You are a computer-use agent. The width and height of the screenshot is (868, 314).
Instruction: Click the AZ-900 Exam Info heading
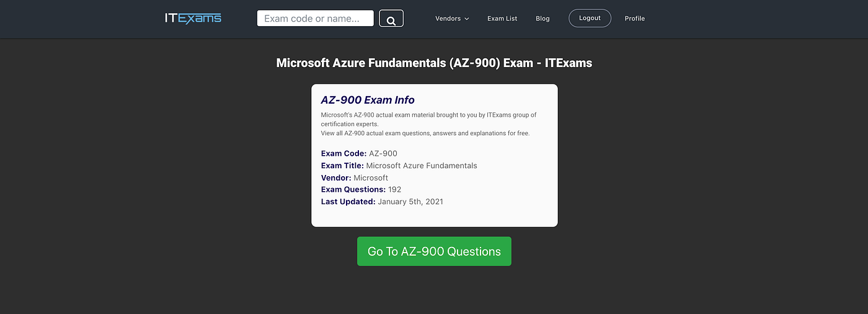[368, 100]
